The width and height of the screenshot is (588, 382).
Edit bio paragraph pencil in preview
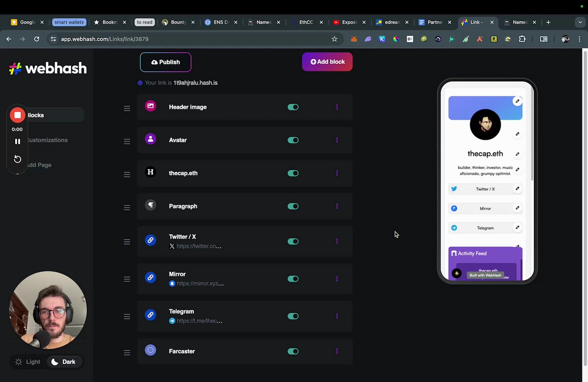tap(517, 170)
